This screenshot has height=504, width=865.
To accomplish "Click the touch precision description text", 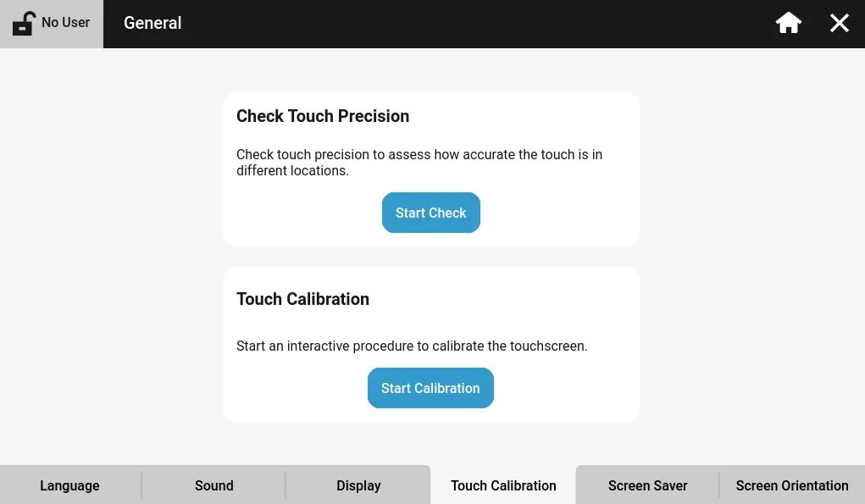I will pyautogui.click(x=419, y=163).
